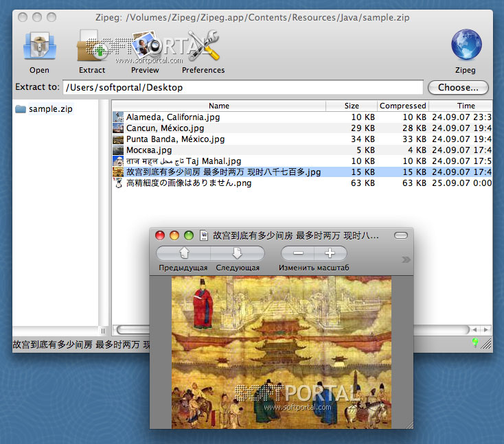Click the document proxy icon in preview title

point(204,235)
